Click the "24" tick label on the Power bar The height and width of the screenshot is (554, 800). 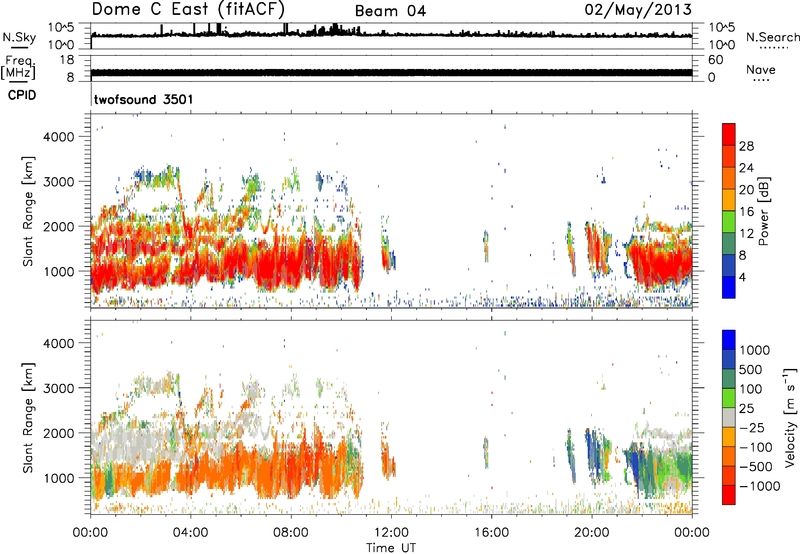point(746,168)
